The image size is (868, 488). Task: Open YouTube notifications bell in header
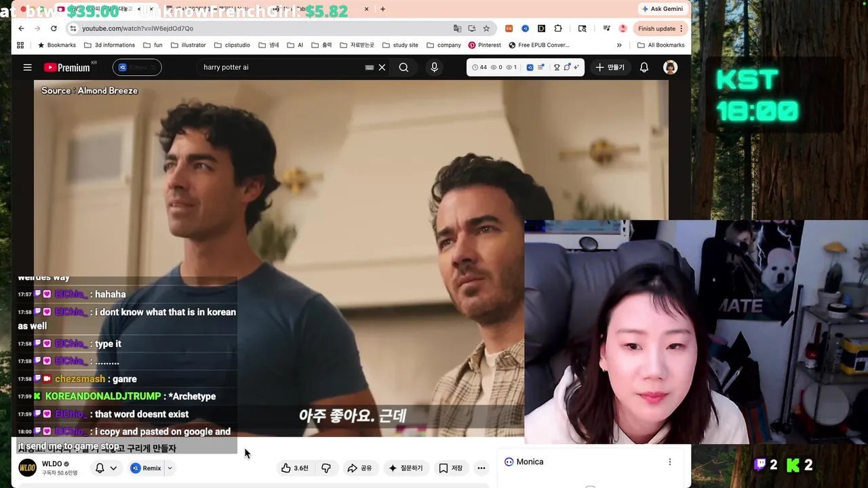(x=644, y=67)
